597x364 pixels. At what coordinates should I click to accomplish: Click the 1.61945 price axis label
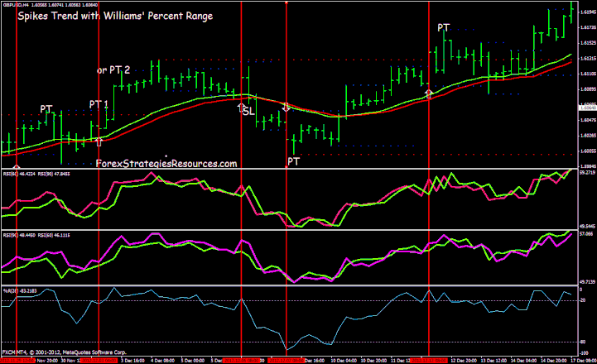coord(588,12)
